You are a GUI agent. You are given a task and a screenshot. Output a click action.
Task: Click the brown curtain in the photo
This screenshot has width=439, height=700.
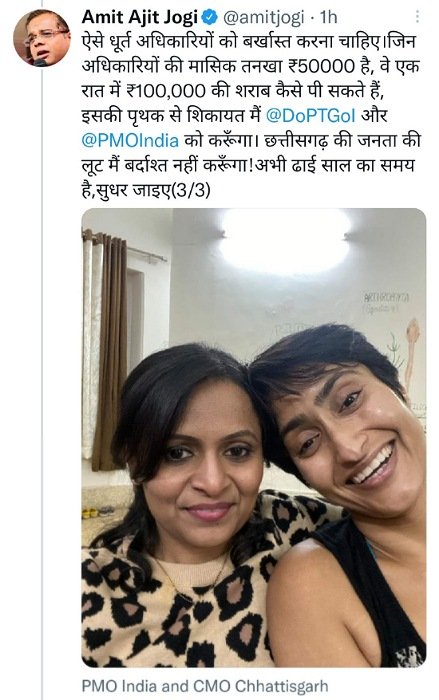(110, 350)
